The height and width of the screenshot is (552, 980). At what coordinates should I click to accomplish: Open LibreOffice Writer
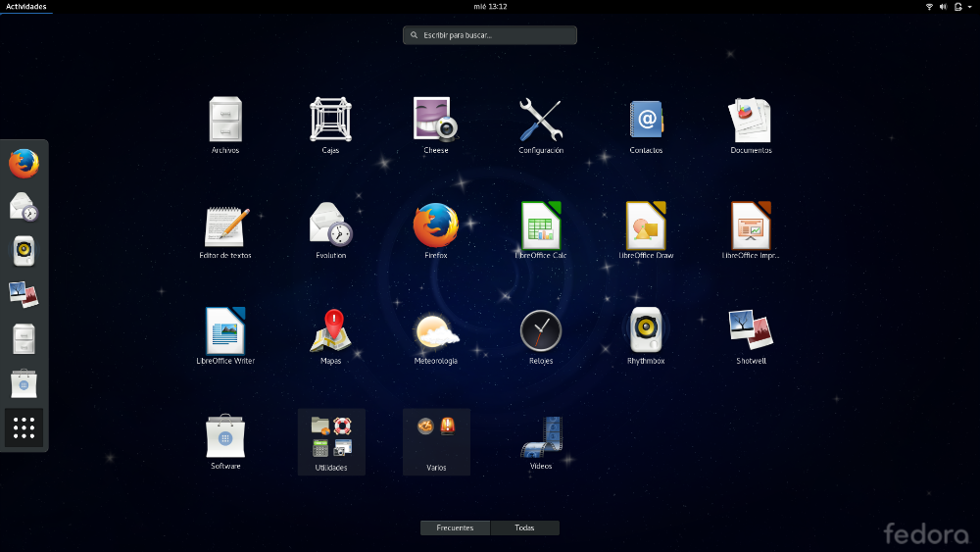pos(225,335)
